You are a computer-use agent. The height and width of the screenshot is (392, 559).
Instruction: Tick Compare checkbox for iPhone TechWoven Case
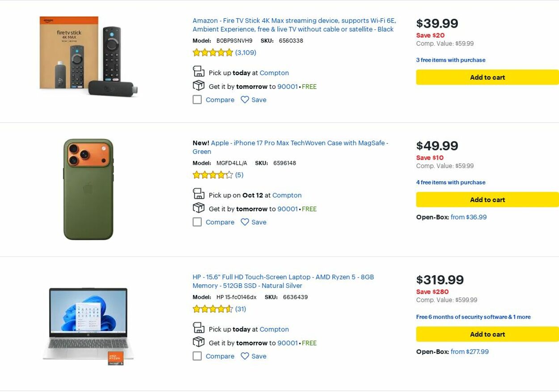[197, 222]
